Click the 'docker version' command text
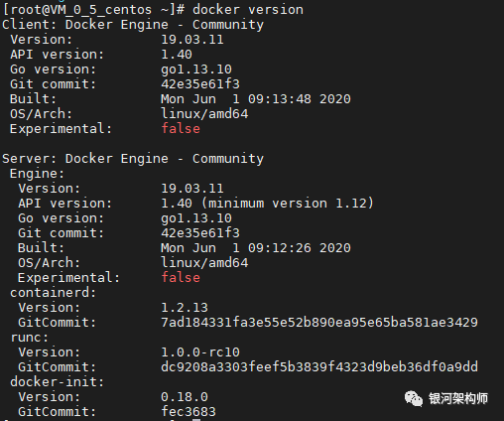 248,10
